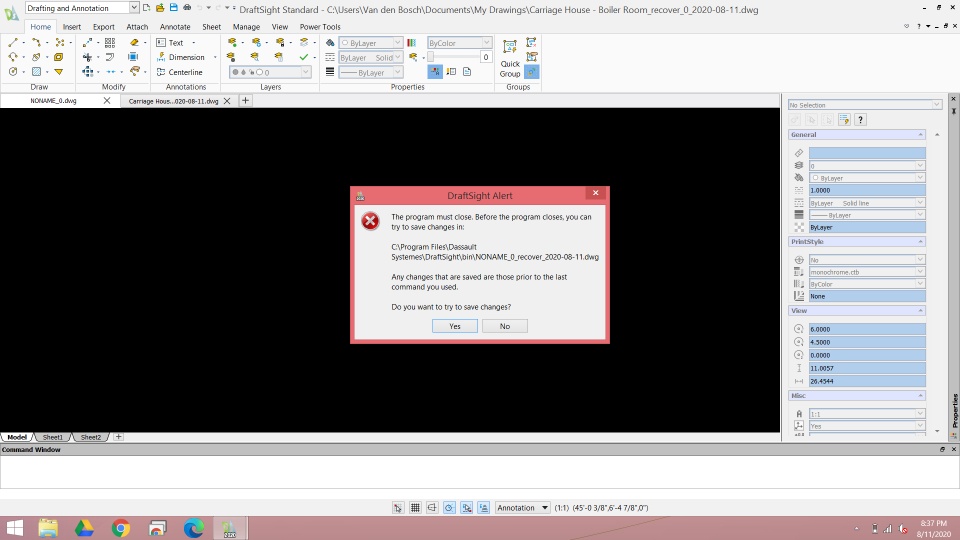Pin the Properties palette with pushpin icon
Viewport: 960px width, 540px height.
[953, 111]
